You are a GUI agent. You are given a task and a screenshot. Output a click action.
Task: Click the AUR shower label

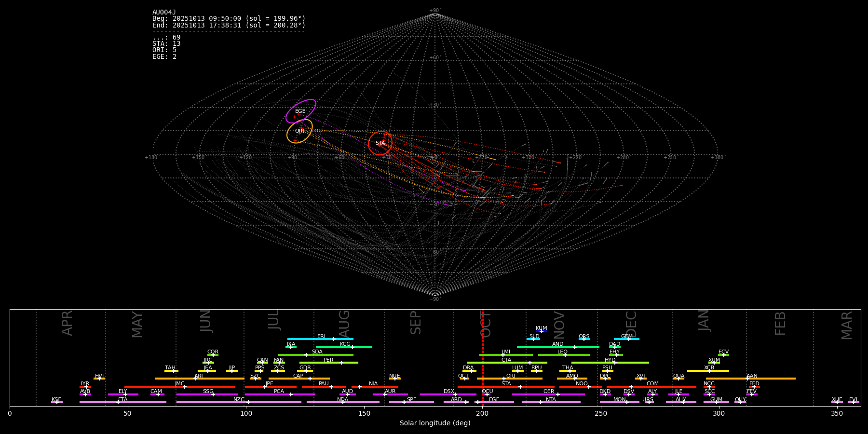(x=390, y=392)
